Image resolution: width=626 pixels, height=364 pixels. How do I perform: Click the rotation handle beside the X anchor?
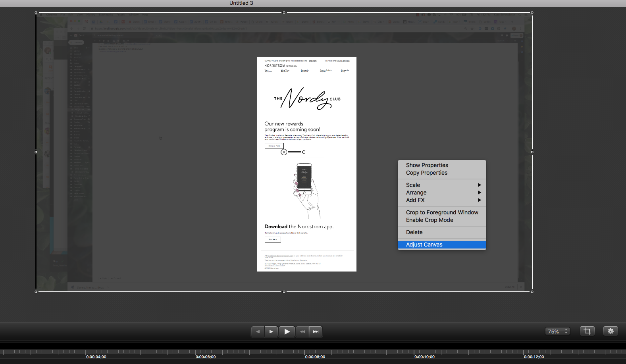304,152
